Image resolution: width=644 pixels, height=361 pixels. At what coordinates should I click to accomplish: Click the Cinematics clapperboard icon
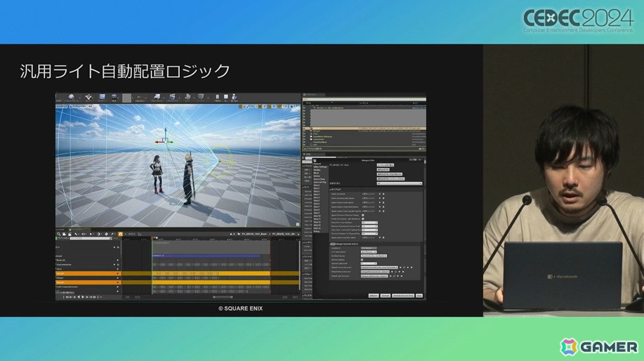point(173,98)
